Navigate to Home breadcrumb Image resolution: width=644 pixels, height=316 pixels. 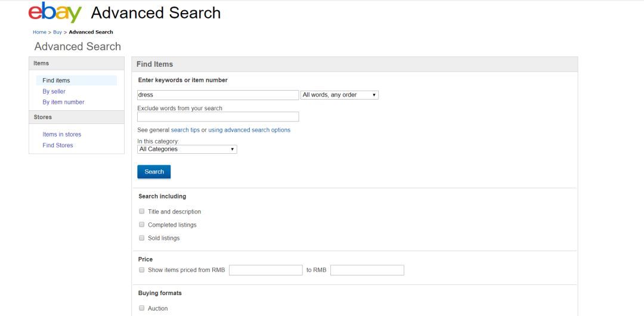pos(39,32)
